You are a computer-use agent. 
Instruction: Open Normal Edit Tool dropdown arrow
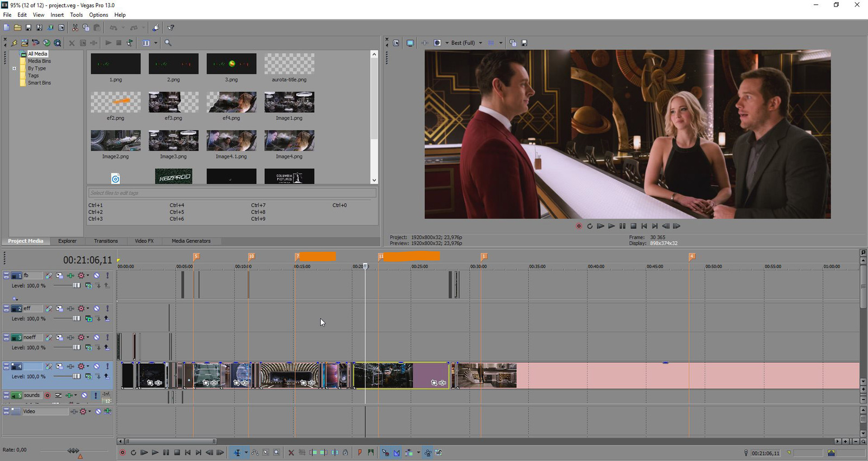[246, 452]
